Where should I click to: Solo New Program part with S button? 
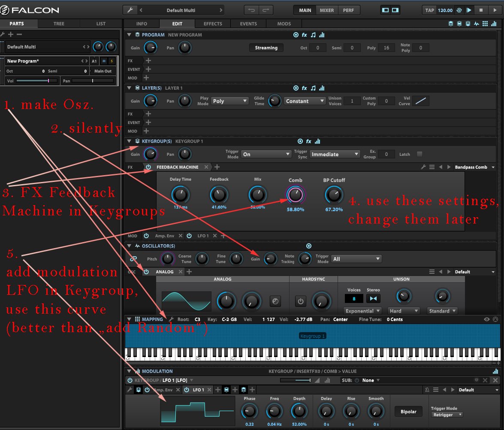pos(112,61)
